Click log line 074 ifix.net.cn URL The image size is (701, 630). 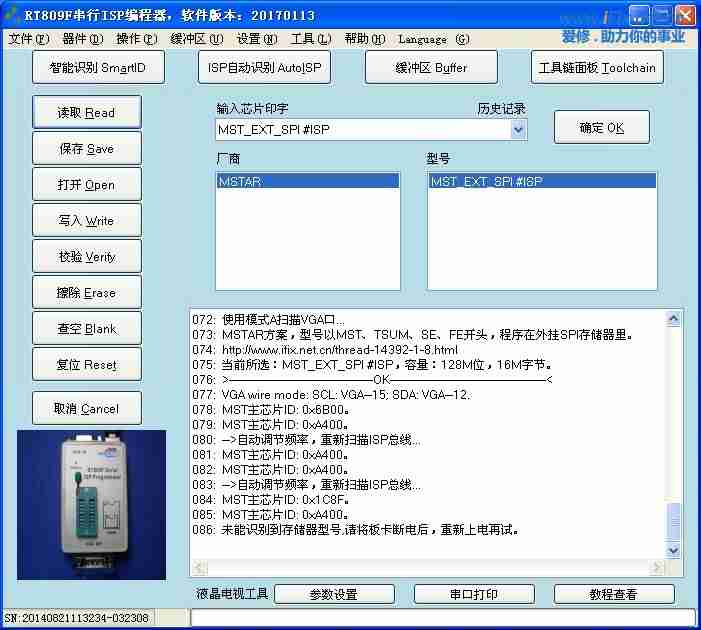click(x=340, y=350)
